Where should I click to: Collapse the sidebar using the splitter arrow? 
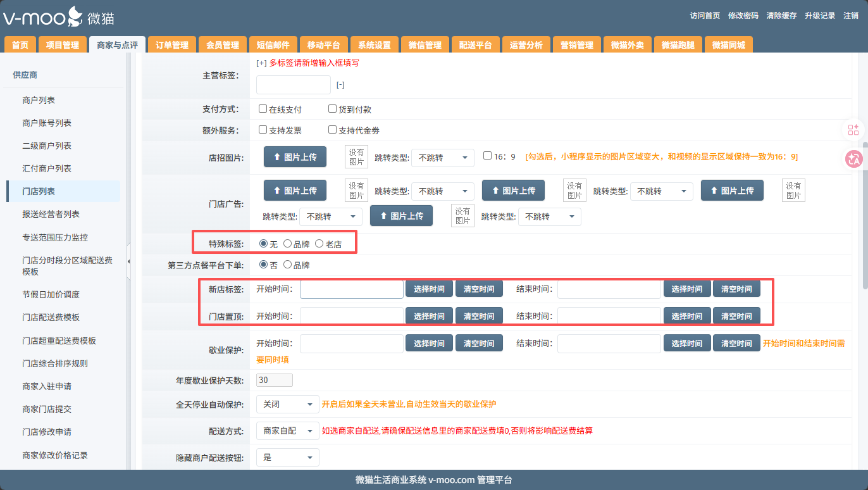click(x=129, y=261)
